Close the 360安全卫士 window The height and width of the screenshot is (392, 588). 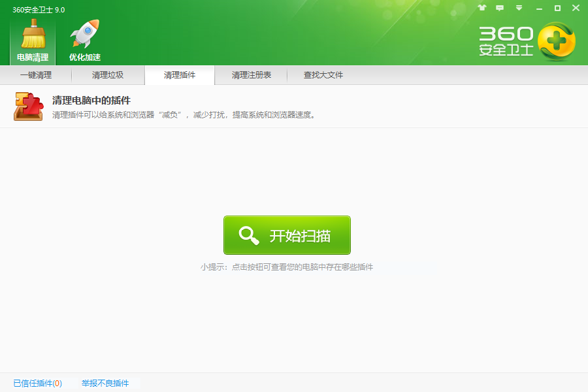coord(576,8)
